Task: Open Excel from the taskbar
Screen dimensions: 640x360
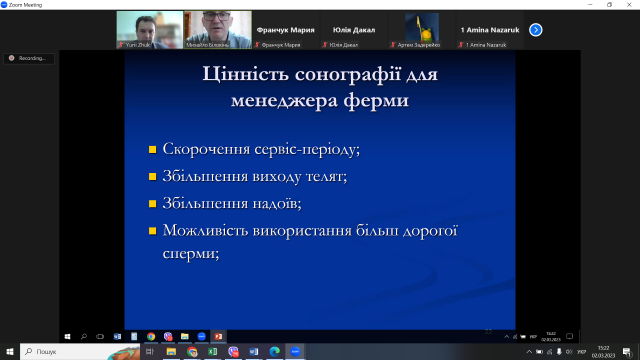Action: pos(212,351)
